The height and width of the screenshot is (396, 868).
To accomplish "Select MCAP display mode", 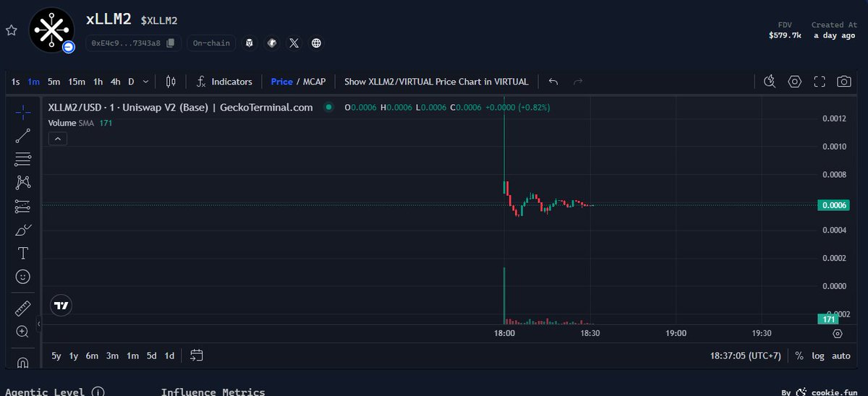I will tap(314, 82).
